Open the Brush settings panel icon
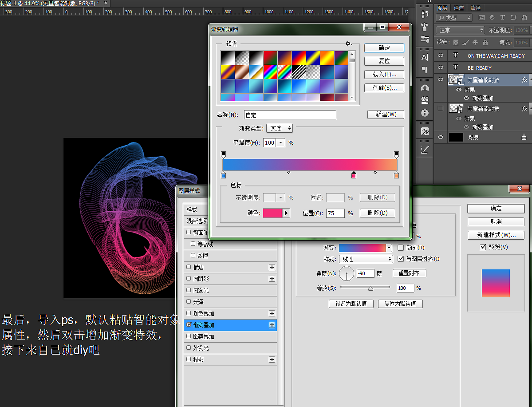Screen dimensions: 532x407 (x=425, y=40)
